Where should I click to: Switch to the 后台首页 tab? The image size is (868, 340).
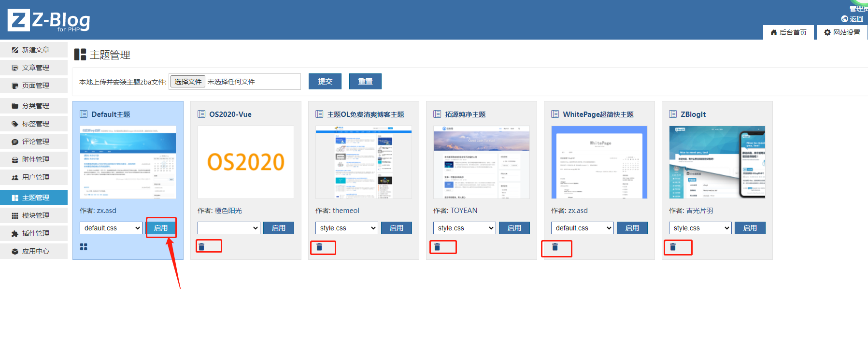pos(788,32)
